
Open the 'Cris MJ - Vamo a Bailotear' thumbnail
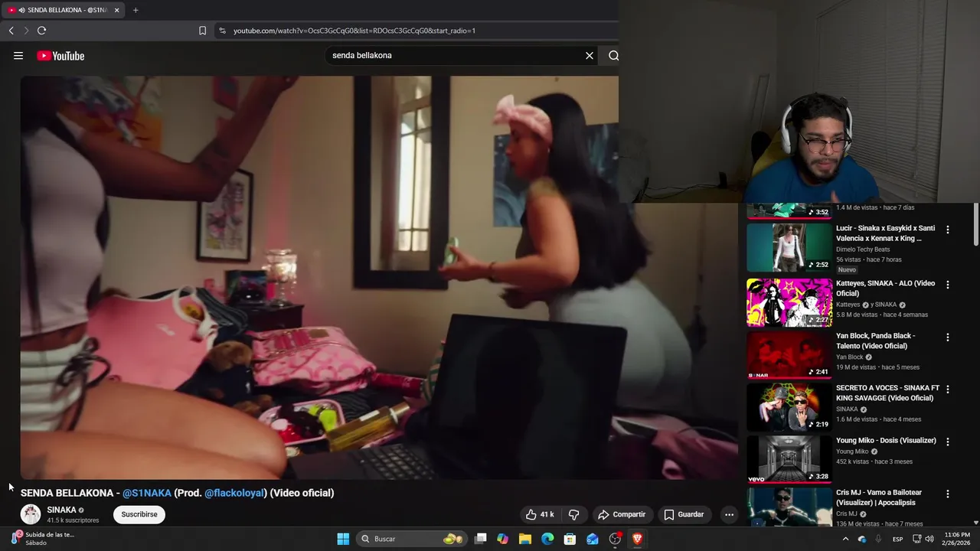click(x=789, y=507)
